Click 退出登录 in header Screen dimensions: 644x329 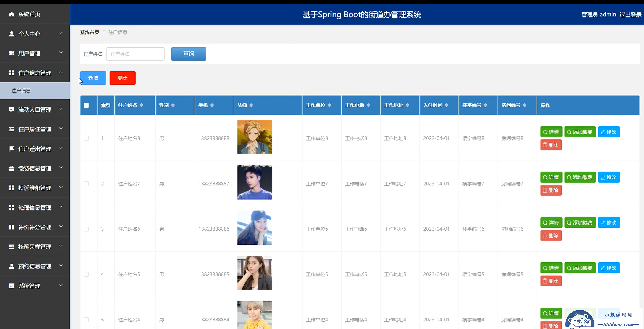pos(630,15)
